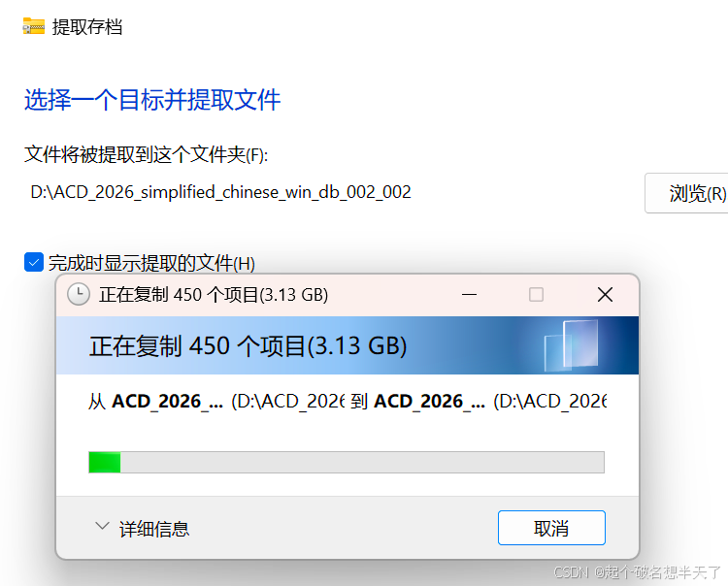
Task: Click the 详细信息 text to show details
Action: click(x=154, y=529)
